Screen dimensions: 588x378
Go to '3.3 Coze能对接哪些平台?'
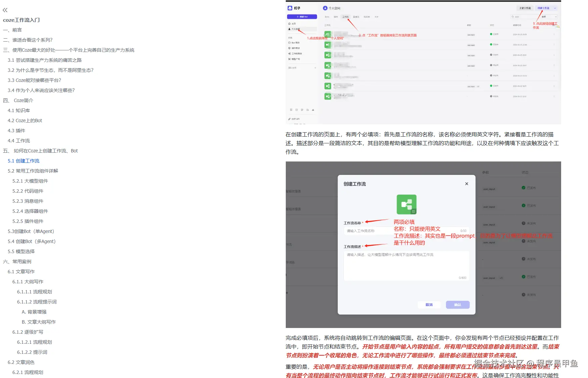[35, 80]
